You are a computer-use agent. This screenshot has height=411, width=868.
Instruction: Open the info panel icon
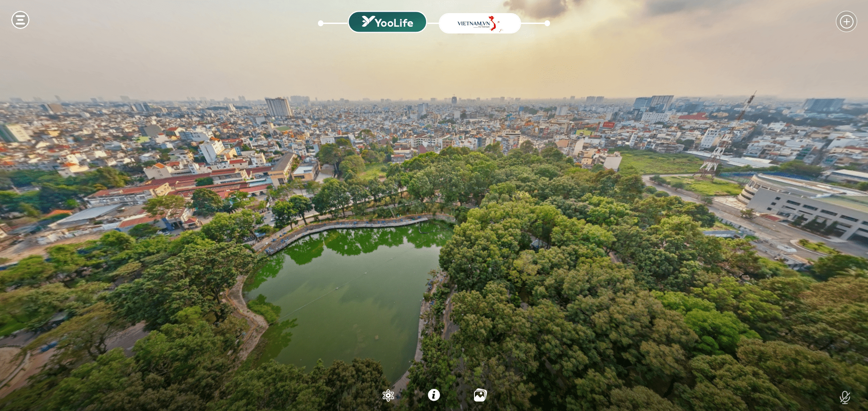(x=434, y=395)
